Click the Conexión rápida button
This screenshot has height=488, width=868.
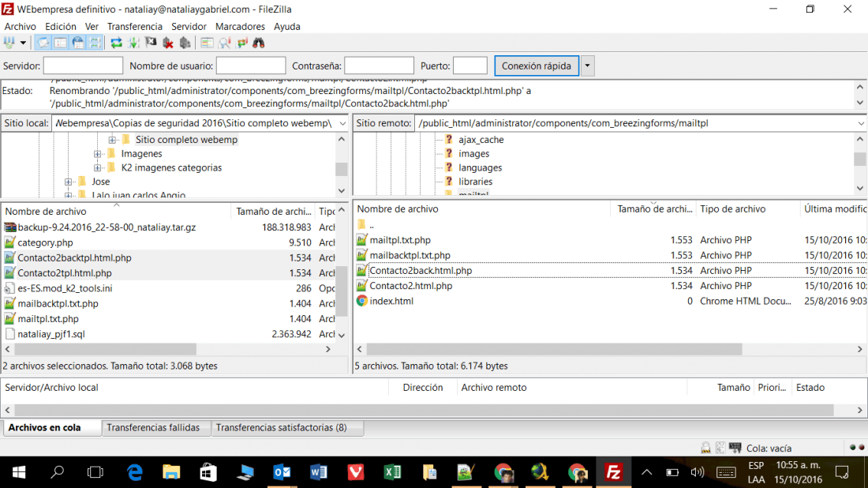click(537, 66)
